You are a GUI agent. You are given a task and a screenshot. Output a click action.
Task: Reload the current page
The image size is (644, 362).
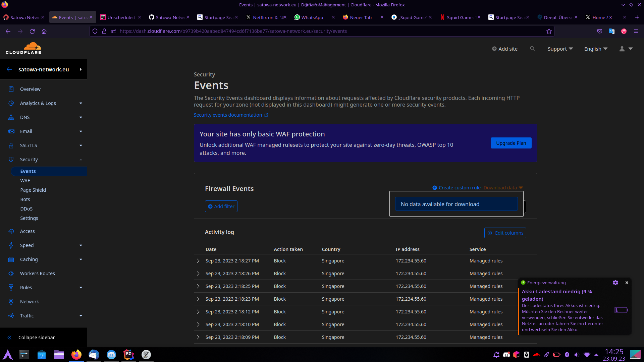coord(32,31)
